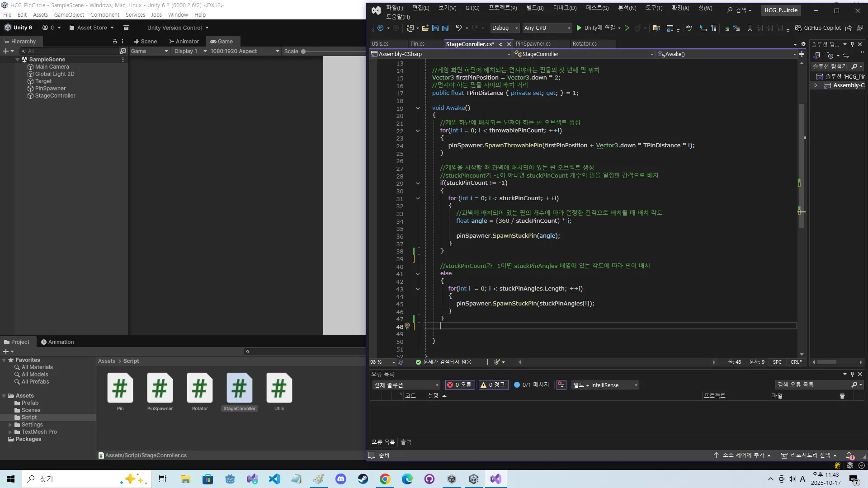Click the Hierarchy panel lock icon
868x488 pixels.
[x=114, y=41]
